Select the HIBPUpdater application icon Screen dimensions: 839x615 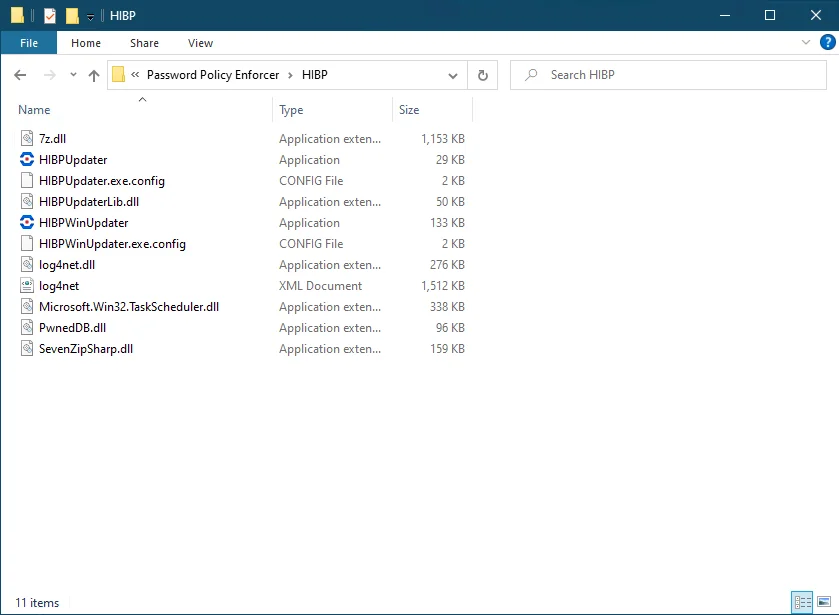pyautogui.click(x=27, y=160)
